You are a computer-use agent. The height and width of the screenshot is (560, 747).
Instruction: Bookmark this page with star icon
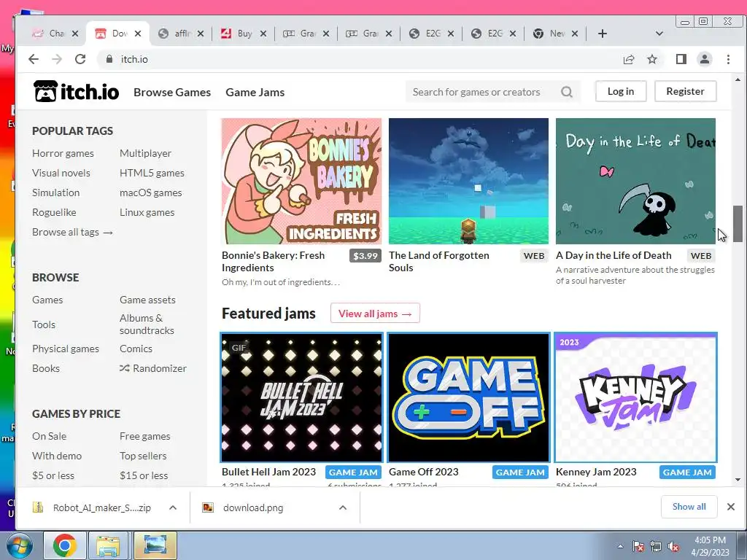(x=652, y=59)
